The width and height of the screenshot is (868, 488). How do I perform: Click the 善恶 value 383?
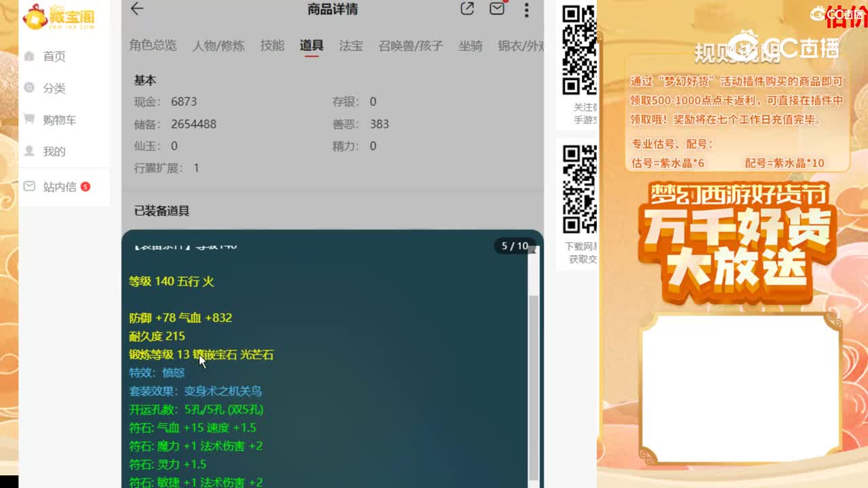pos(380,124)
